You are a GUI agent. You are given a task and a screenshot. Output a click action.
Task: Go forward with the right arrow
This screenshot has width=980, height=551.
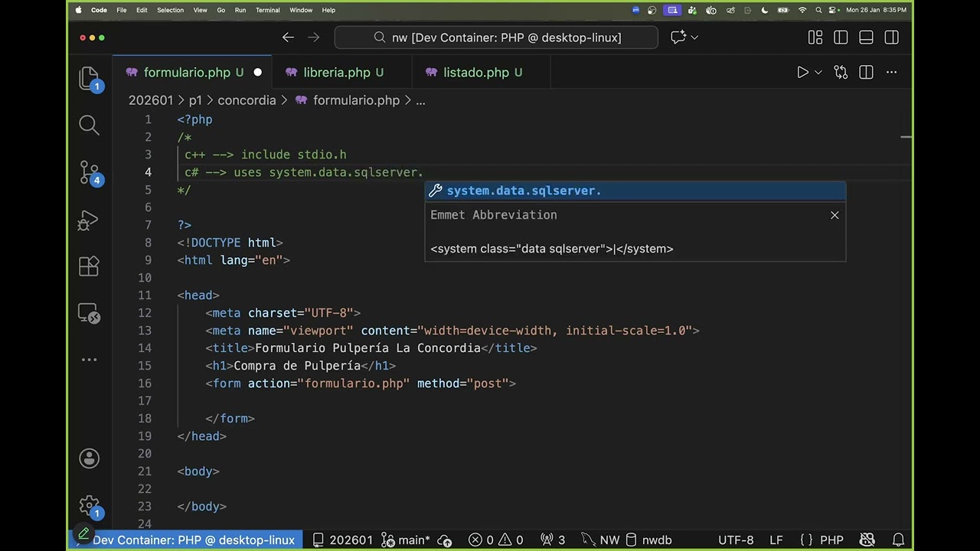(x=313, y=37)
